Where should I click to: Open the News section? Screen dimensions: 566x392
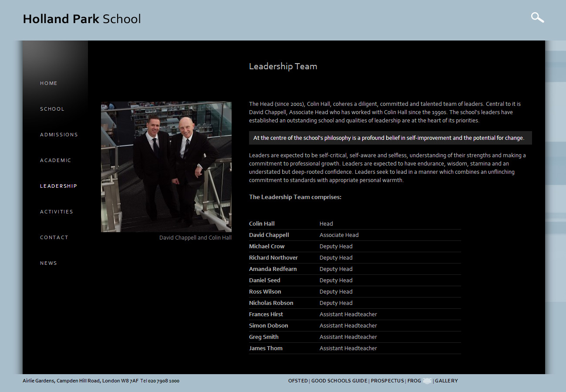click(48, 263)
